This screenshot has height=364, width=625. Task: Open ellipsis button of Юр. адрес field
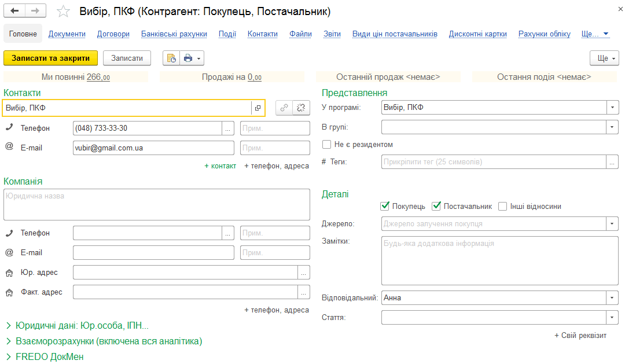303,273
